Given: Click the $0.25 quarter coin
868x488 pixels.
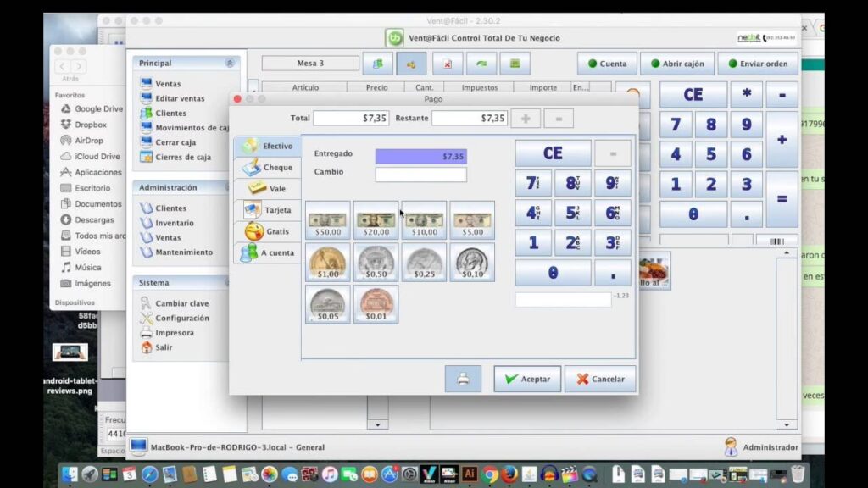Looking at the screenshot, I should [x=424, y=263].
